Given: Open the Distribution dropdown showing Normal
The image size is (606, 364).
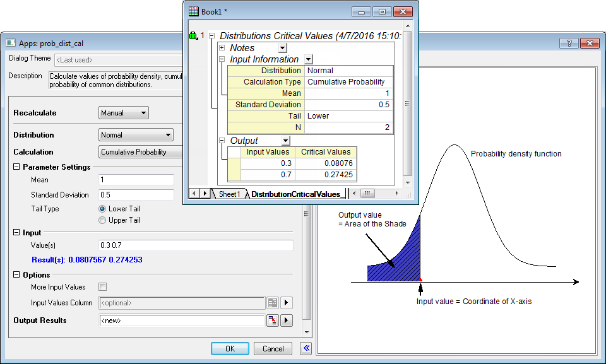Looking at the screenshot, I should [x=136, y=135].
